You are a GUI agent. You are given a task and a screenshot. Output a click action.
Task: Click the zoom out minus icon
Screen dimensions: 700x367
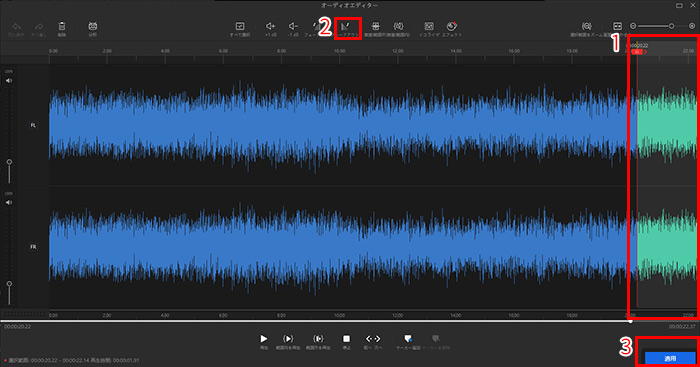click(633, 26)
